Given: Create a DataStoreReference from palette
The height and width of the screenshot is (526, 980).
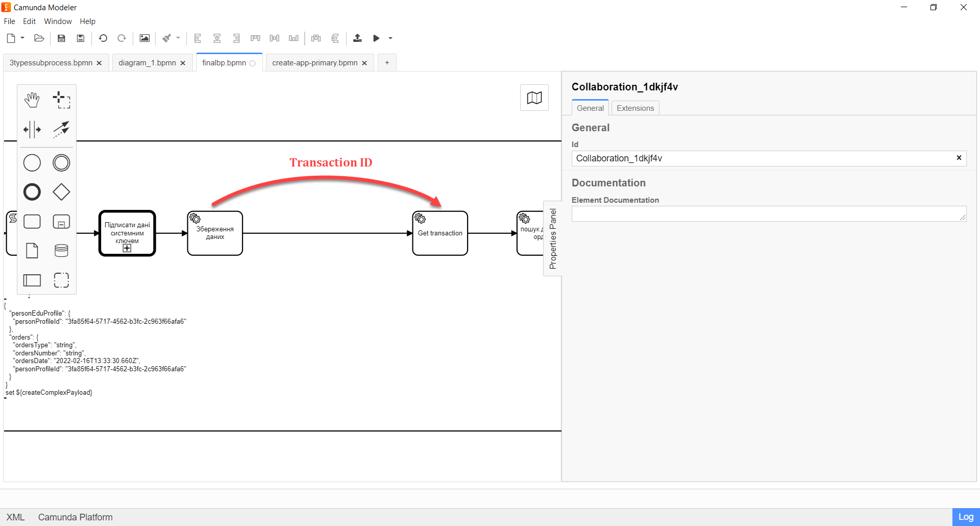Looking at the screenshot, I should tap(61, 251).
